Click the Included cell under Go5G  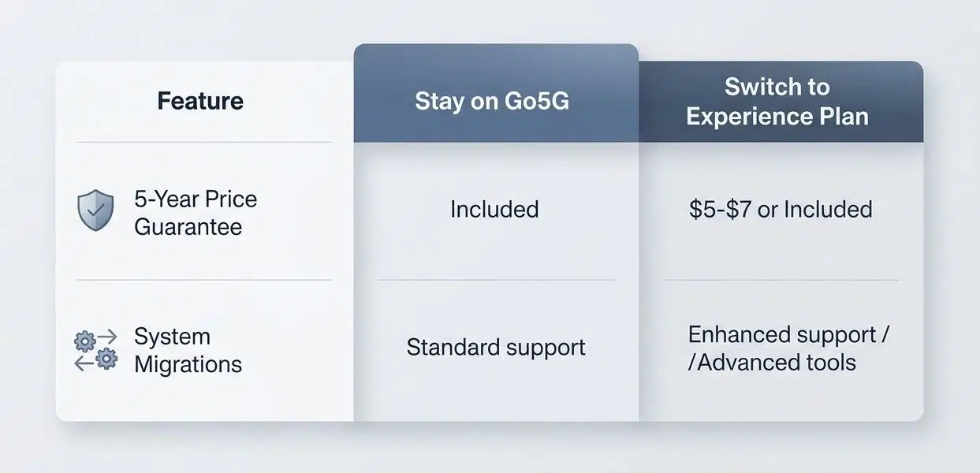click(x=494, y=209)
